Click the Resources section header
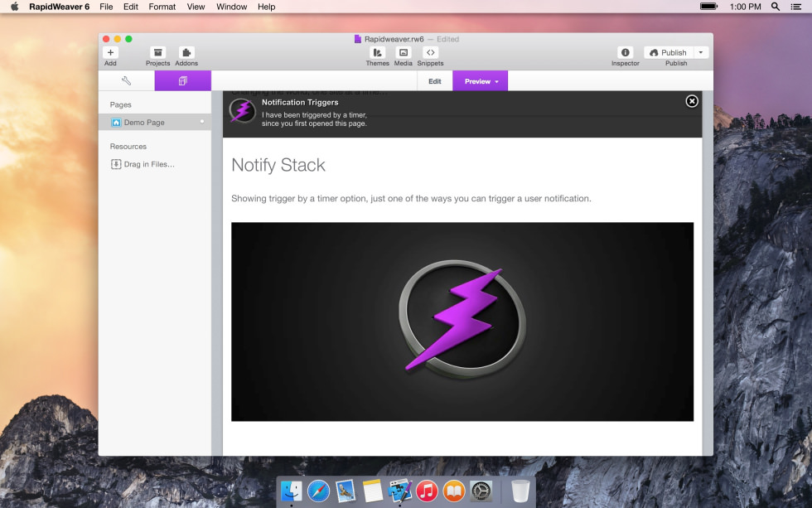812x508 pixels. (x=128, y=147)
